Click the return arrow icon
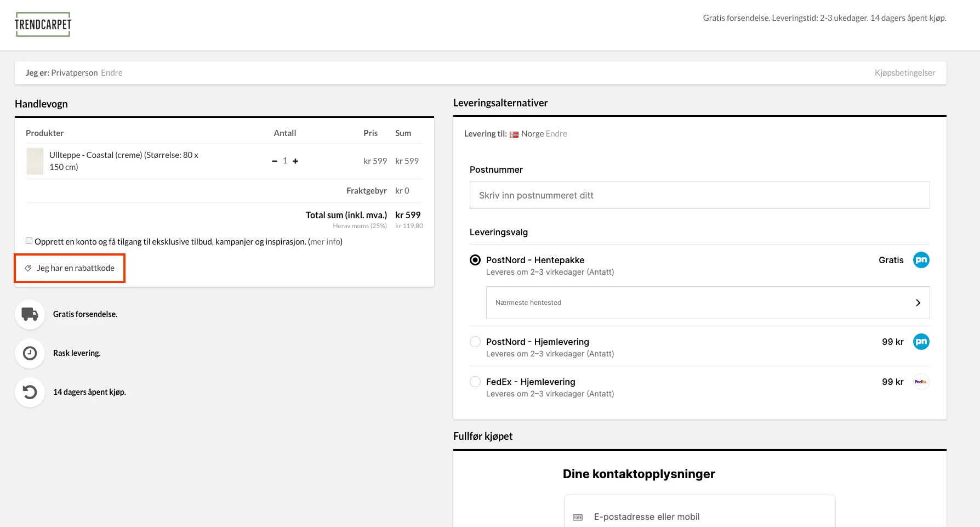Viewport: 980px width, 527px height. pos(30,392)
